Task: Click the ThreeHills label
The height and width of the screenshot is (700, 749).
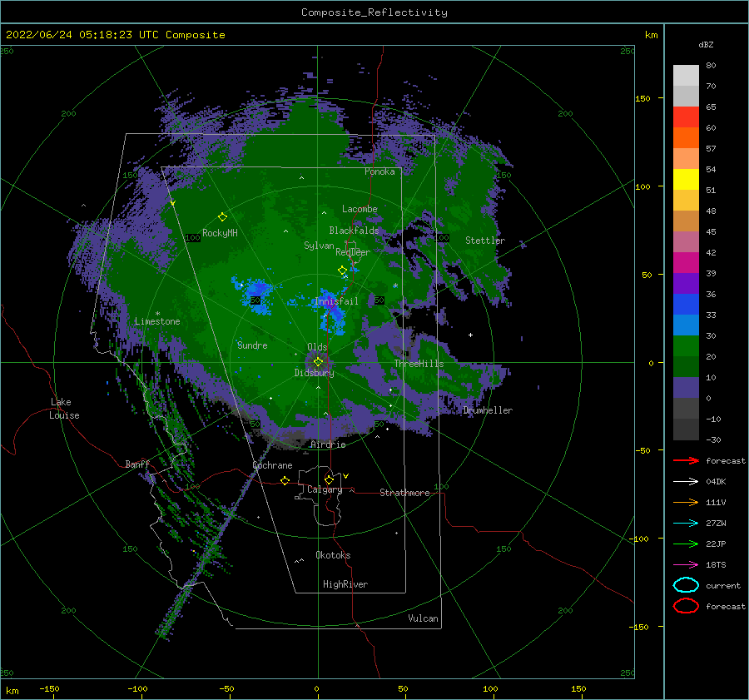Action: click(419, 364)
